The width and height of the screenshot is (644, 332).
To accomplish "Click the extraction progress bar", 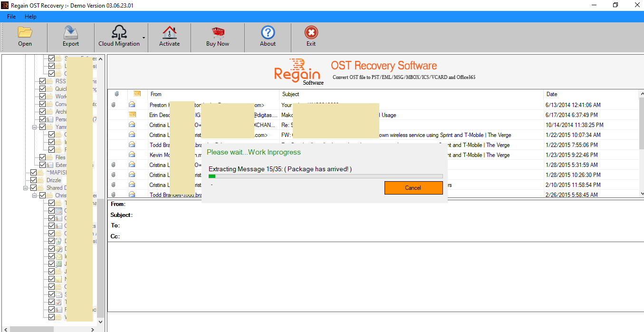I will [326, 176].
